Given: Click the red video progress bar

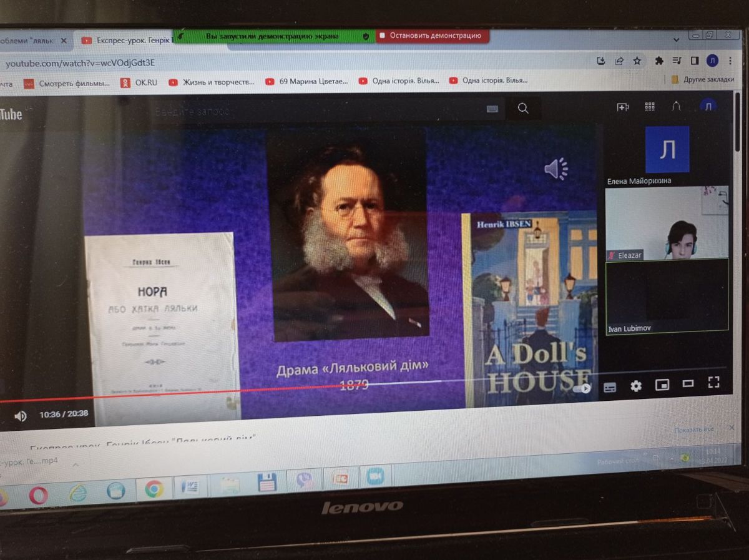Looking at the screenshot, I should pyautogui.click(x=187, y=392).
